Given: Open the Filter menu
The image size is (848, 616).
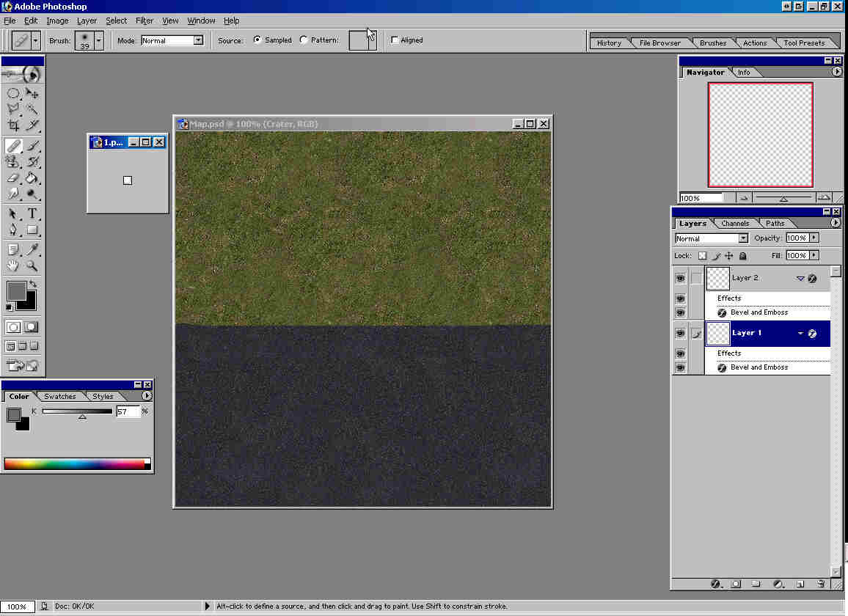Looking at the screenshot, I should [x=145, y=21].
